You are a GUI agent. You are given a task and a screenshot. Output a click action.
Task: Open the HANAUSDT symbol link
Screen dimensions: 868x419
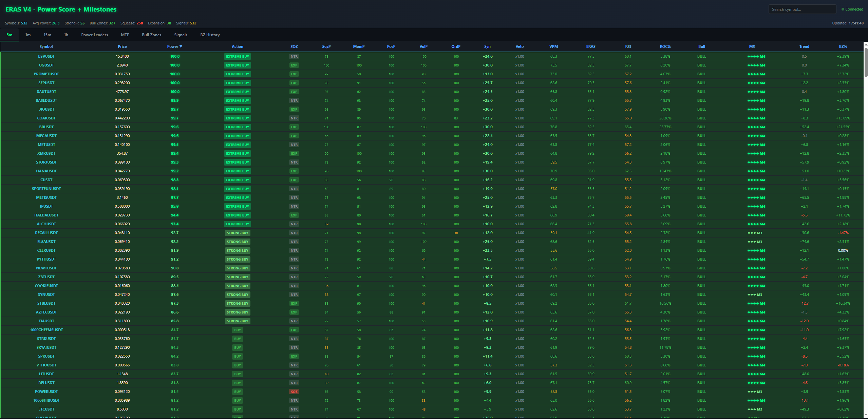click(x=46, y=171)
